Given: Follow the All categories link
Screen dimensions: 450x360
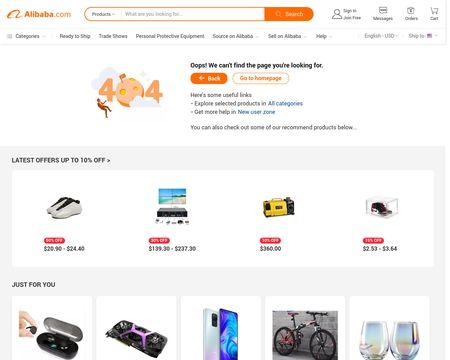Looking at the screenshot, I should 285,103.
